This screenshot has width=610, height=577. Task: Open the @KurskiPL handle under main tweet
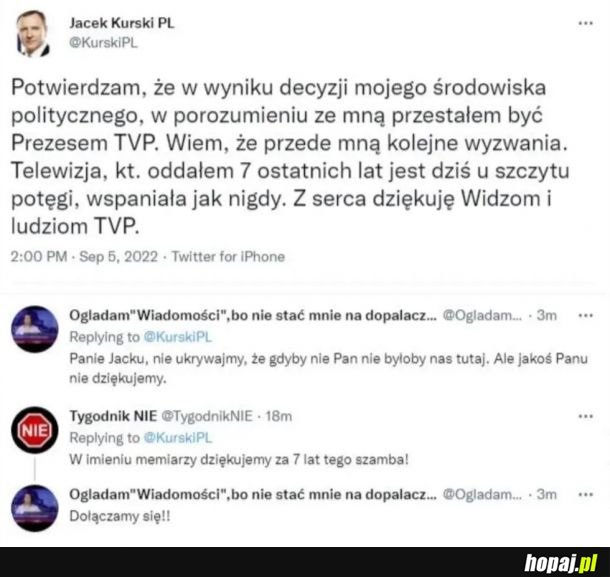click(x=103, y=42)
